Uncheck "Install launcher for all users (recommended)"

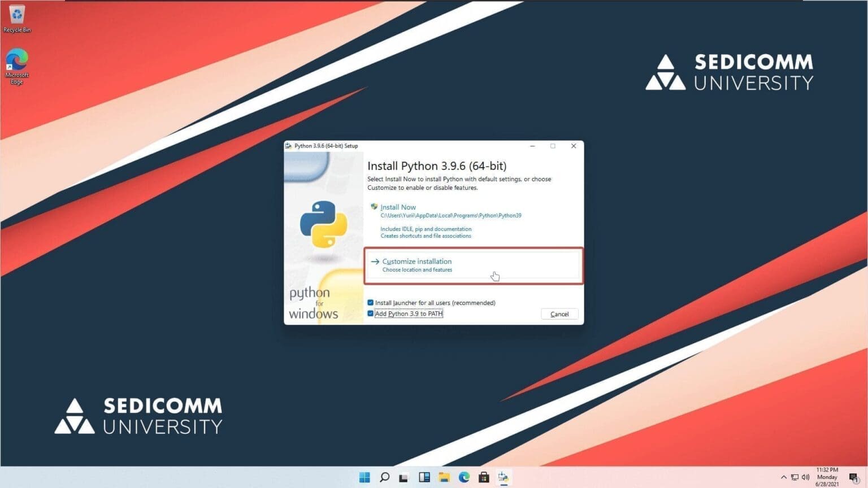coord(371,303)
